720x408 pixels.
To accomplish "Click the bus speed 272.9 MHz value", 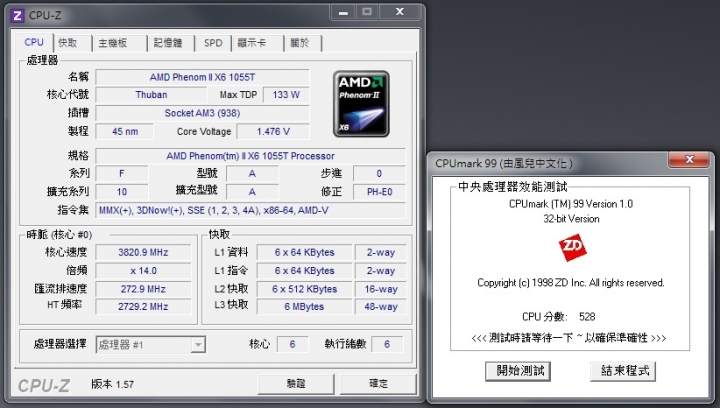I will tap(143, 289).
